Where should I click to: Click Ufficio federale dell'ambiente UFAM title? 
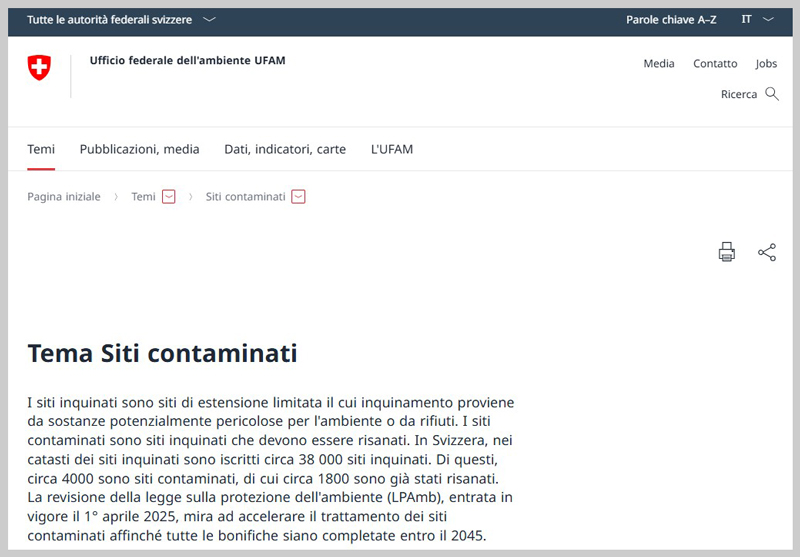pyautogui.click(x=187, y=61)
